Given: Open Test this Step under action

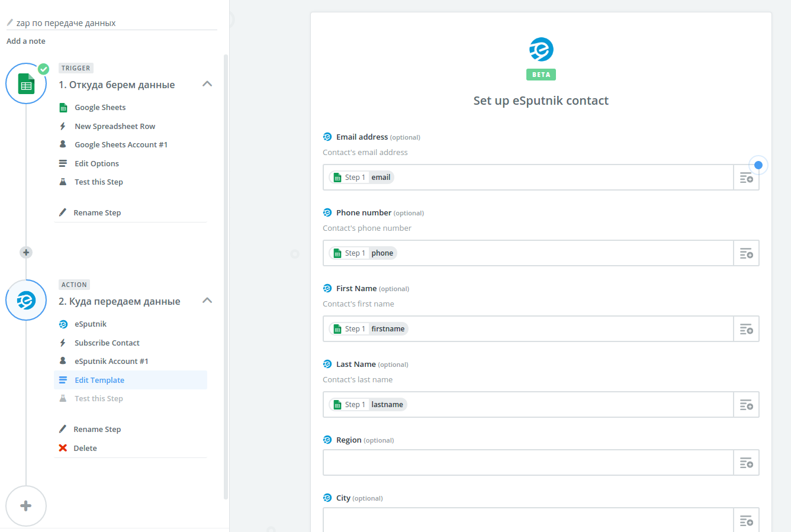Looking at the screenshot, I should [x=99, y=399].
